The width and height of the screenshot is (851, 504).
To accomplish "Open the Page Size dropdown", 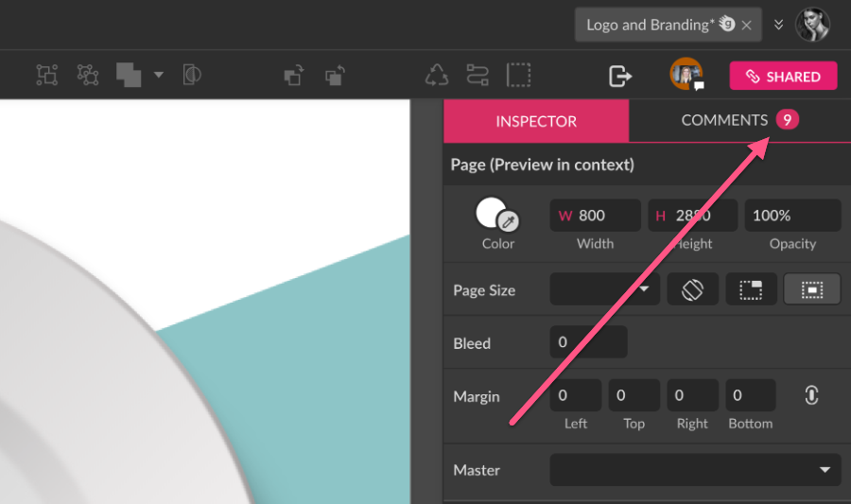I will click(605, 290).
